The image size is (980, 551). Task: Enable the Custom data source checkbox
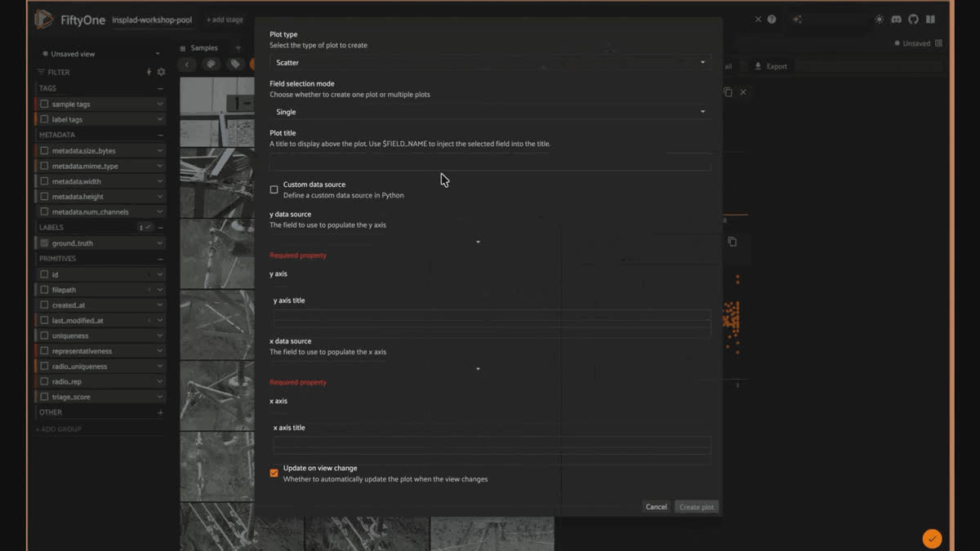[274, 189]
